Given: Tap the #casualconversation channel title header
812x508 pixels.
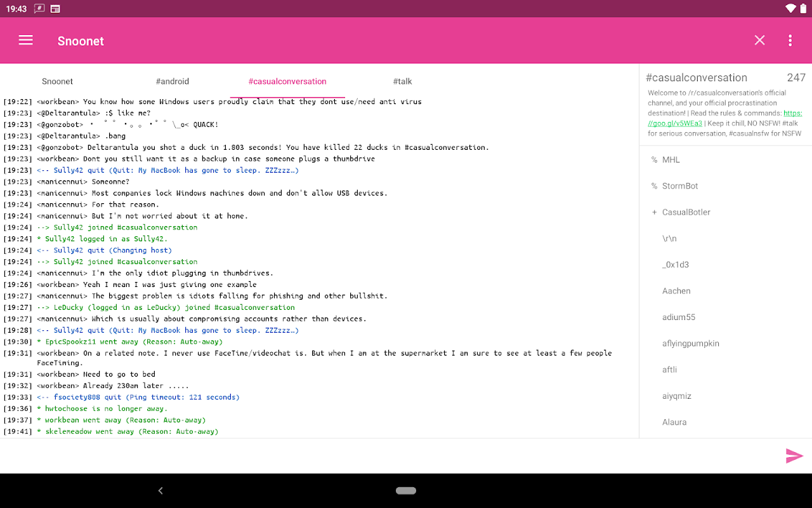Looking at the screenshot, I should click(697, 77).
